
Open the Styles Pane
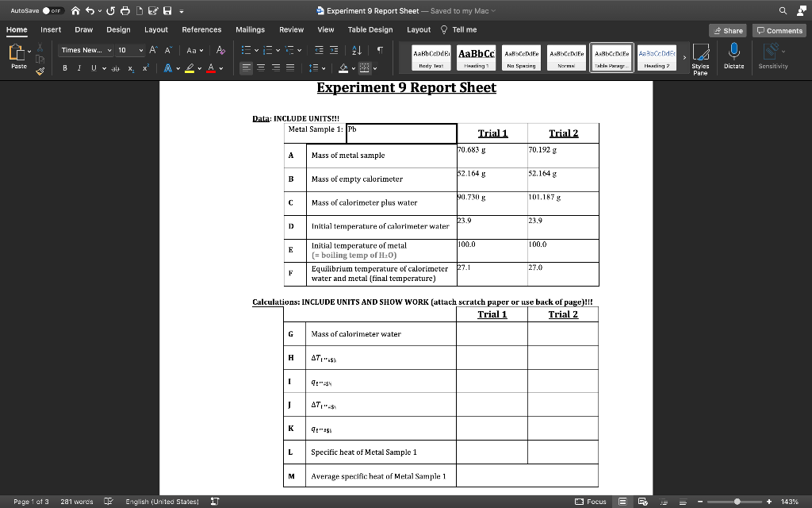click(700, 59)
